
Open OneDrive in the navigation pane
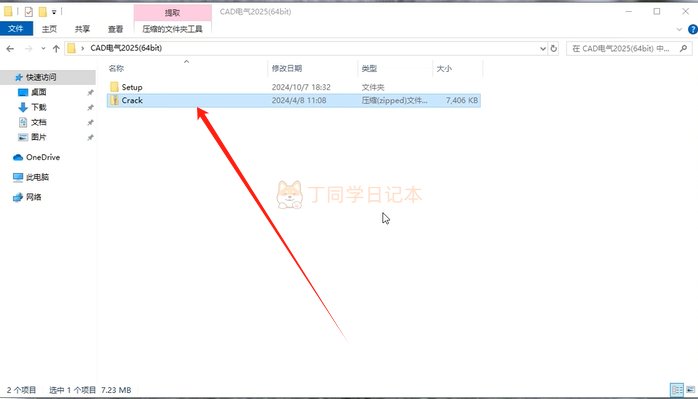coord(43,157)
